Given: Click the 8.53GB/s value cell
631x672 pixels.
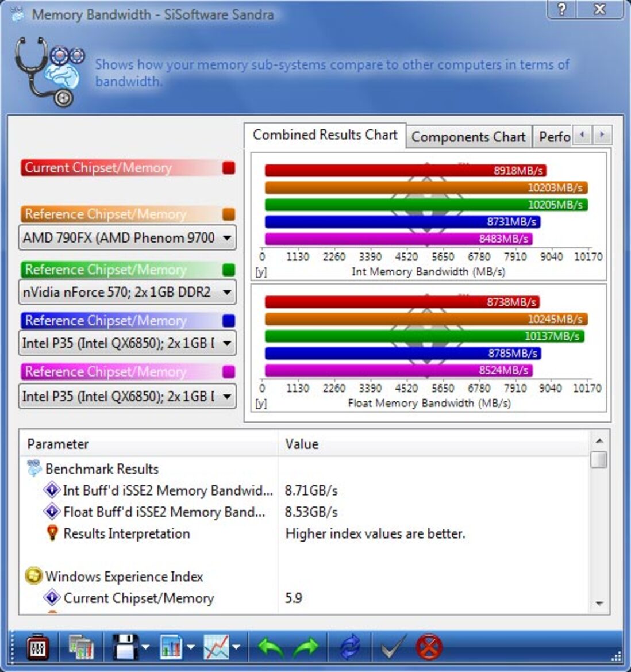Looking at the screenshot, I should click(x=311, y=511).
